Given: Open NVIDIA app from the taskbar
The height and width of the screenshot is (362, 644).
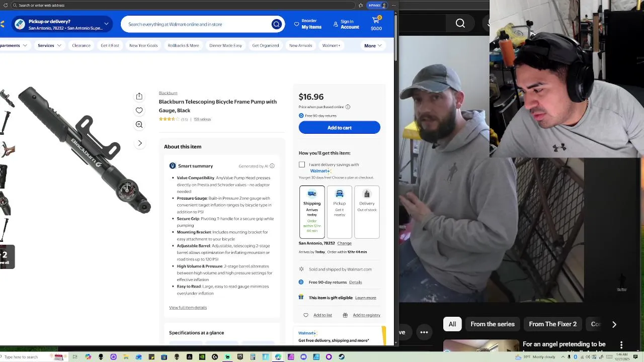Looking at the screenshot, I should [x=202, y=357].
